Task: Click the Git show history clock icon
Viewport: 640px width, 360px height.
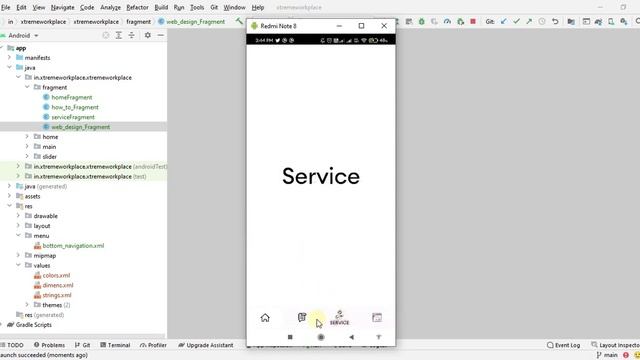Action: (x=542, y=22)
